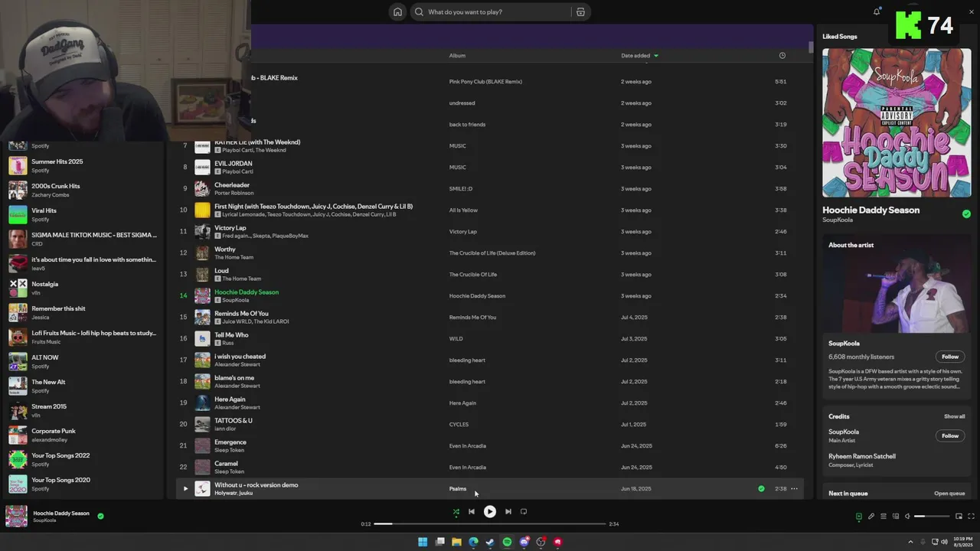
Task: Open the miniplayer icon
Action: (959, 517)
